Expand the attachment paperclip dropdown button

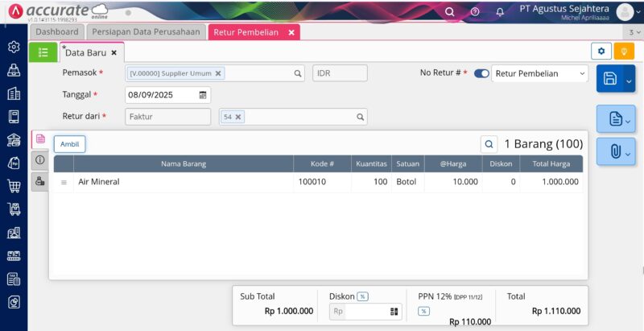(x=616, y=152)
